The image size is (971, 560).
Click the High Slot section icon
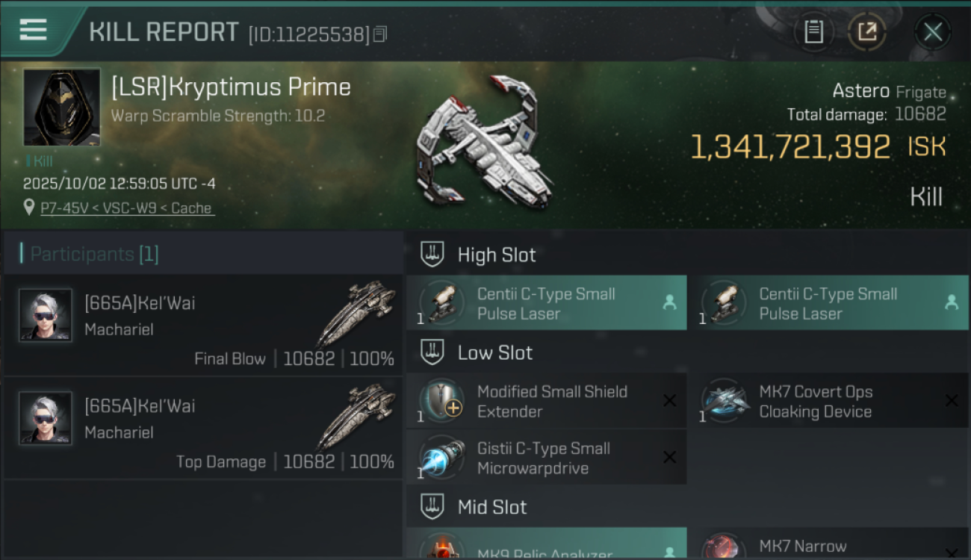point(432,255)
